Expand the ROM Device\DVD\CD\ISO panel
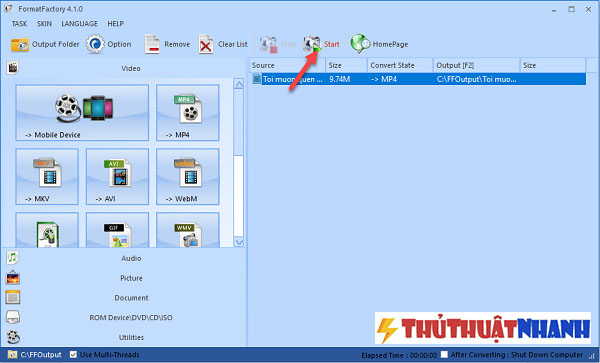The height and width of the screenshot is (363, 600). pos(131,317)
